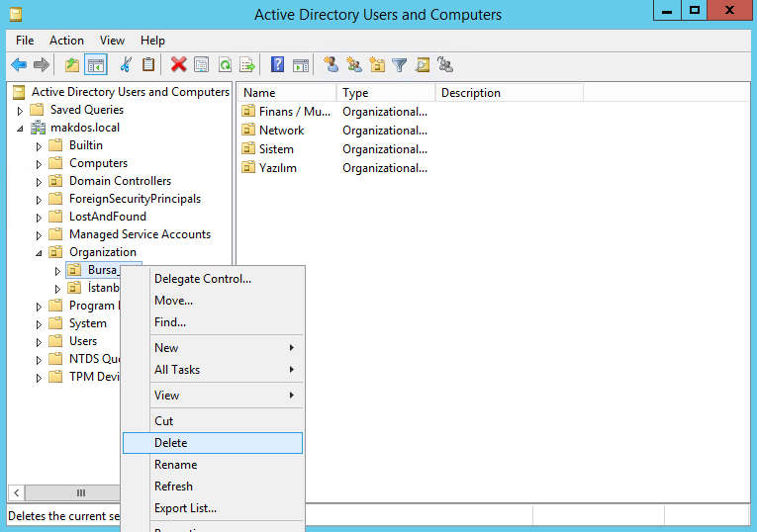Choose Export List... from context menu
Image resolution: width=757 pixels, height=532 pixels.
point(213,508)
